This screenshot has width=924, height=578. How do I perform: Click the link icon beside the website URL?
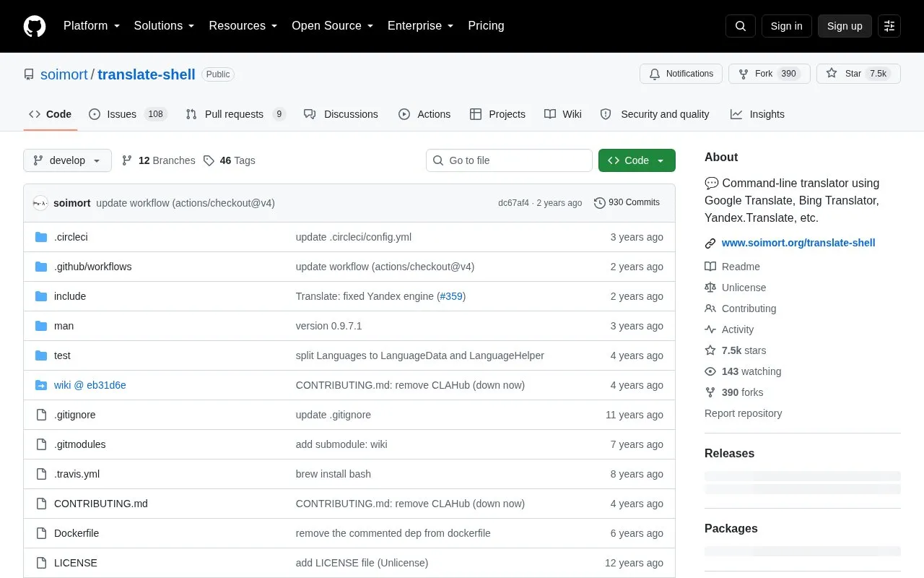click(710, 243)
